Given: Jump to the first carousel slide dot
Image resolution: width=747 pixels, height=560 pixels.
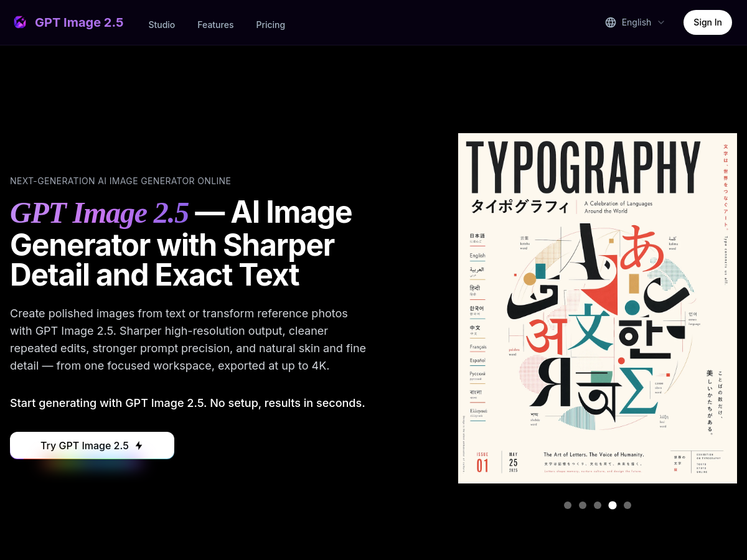Looking at the screenshot, I should coord(568,505).
